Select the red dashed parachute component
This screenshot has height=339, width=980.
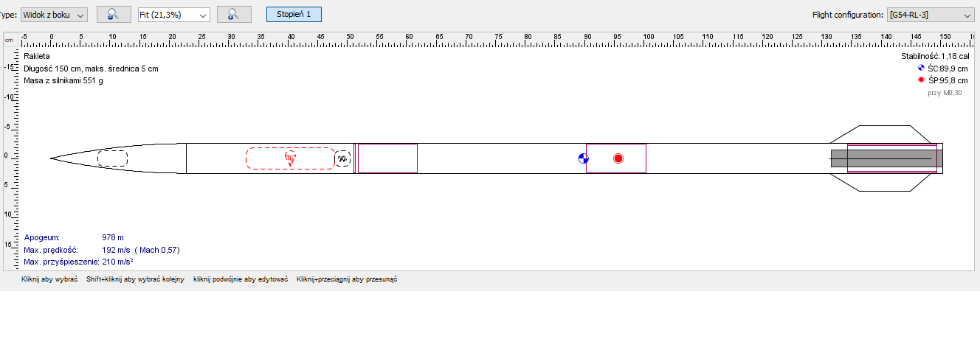pos(266,158)
